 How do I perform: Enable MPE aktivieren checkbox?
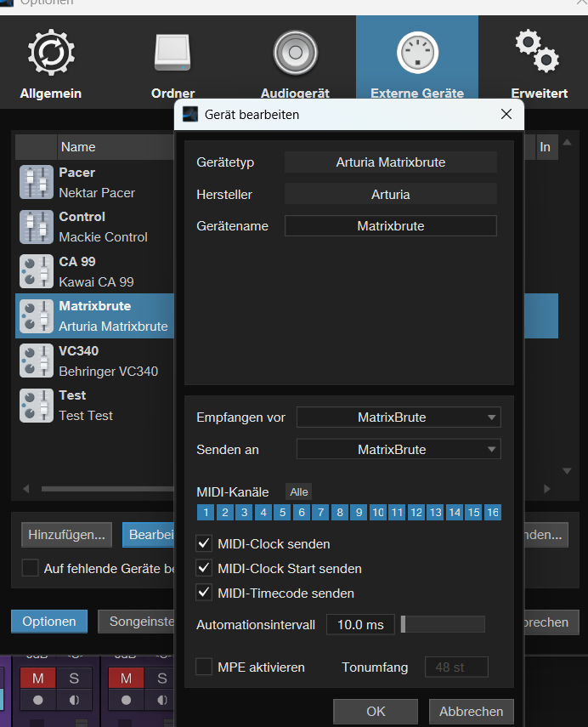pos(204,667)
